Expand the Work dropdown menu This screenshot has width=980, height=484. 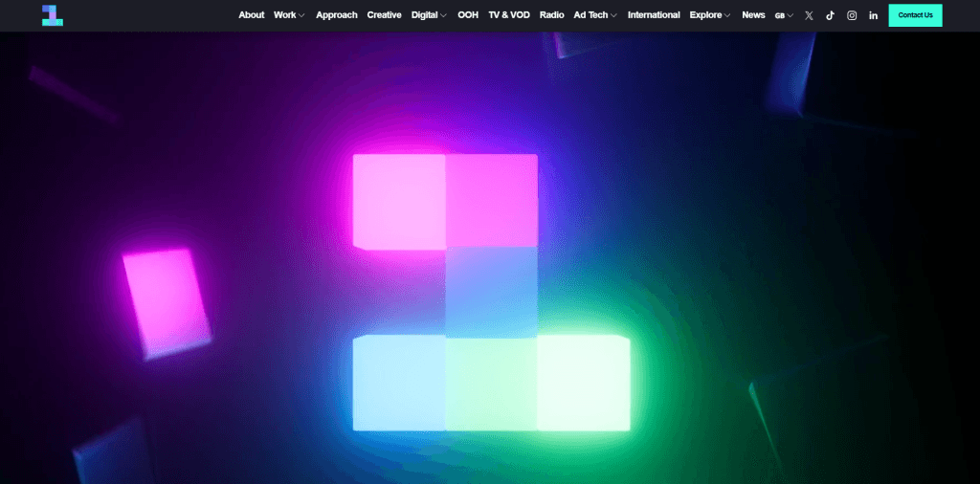coord(289,15)
